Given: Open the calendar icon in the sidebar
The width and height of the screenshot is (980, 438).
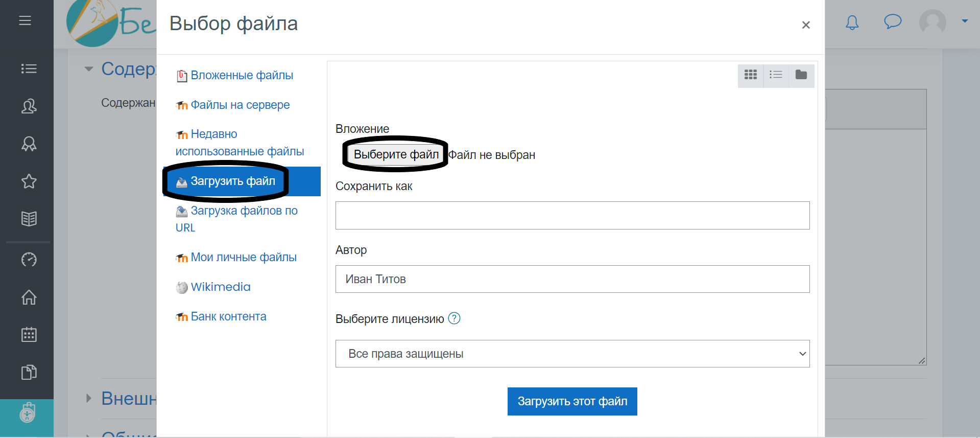Looking at the screenshot, I should pos(29,335).
